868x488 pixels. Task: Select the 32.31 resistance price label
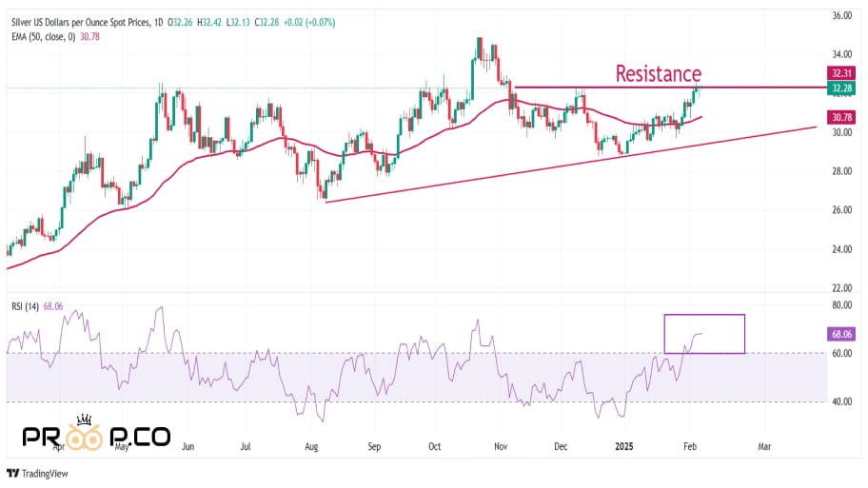coord(841,73)
